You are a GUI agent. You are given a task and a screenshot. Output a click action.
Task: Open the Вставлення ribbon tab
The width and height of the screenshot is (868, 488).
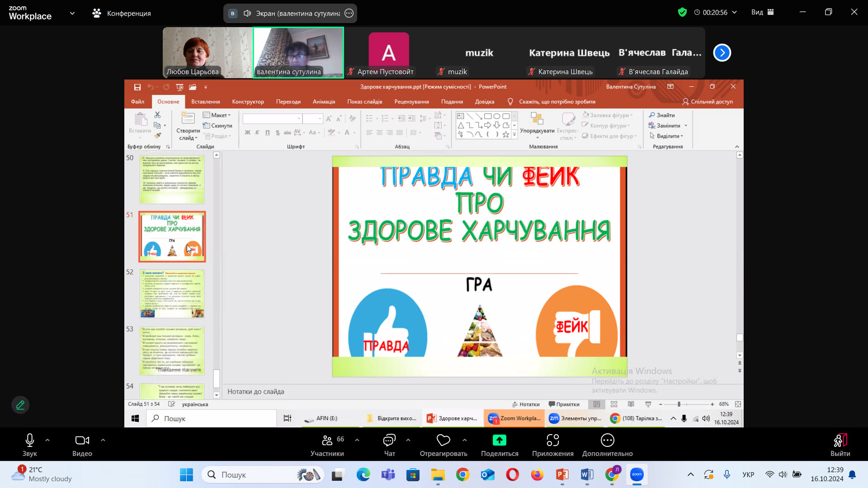click(x=205, y=102)
